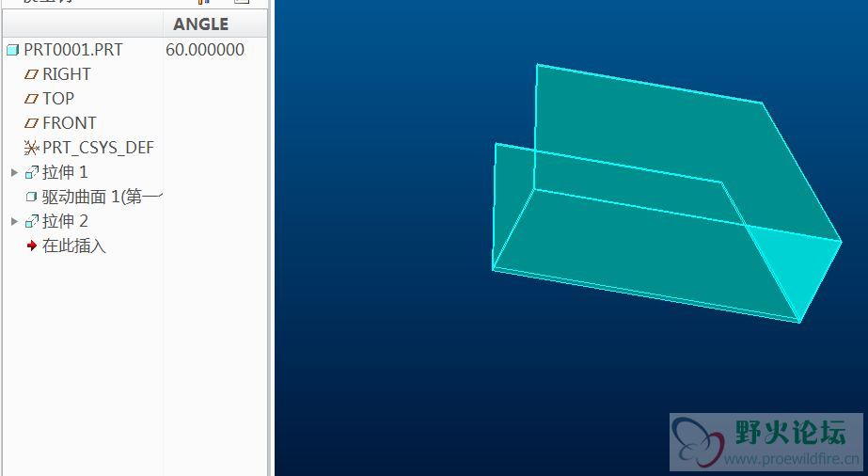This screenshot has width=868, height=476.
Task: Expand the 拉伸 1 feature node
Action: [14, 173]
